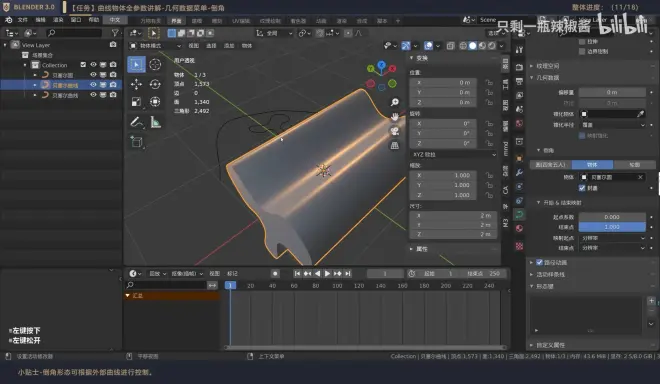
Task: Open the Edit menu
Action: pos(40,20)
